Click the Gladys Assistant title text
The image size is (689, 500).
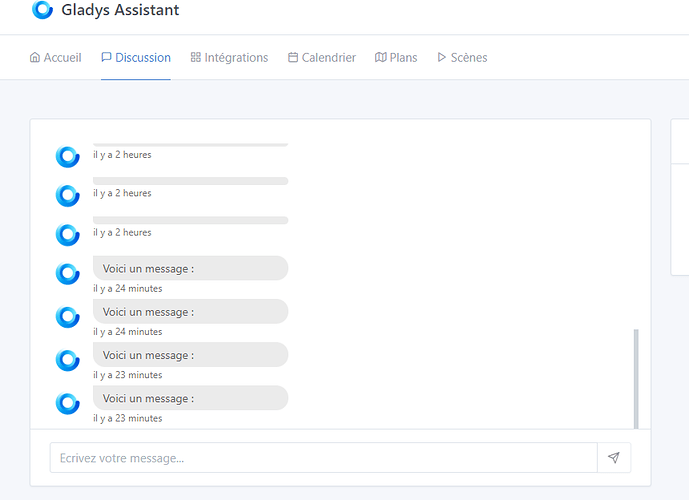click(120, 11)
